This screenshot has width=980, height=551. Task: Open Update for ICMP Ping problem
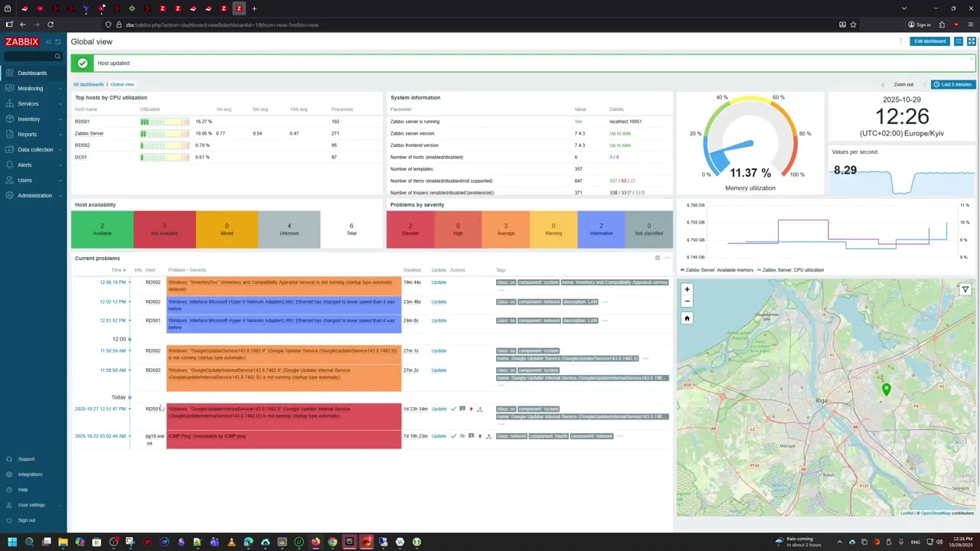pyautogui.click(x=439, y=436)
